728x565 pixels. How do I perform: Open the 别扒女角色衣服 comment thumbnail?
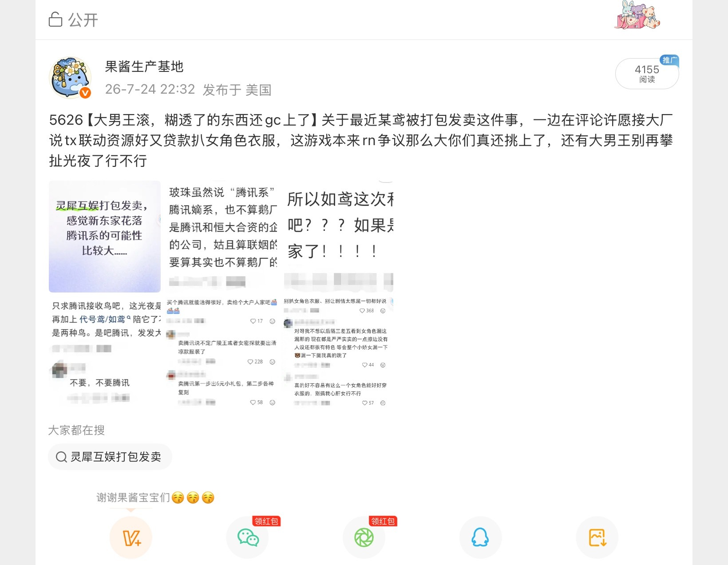(x=339, y=352)
